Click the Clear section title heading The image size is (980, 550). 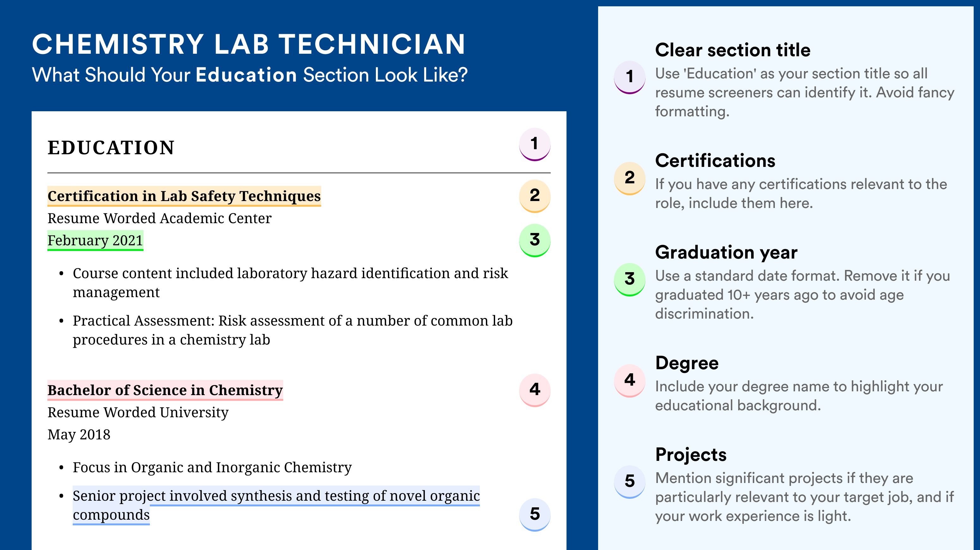coord(733,50)
